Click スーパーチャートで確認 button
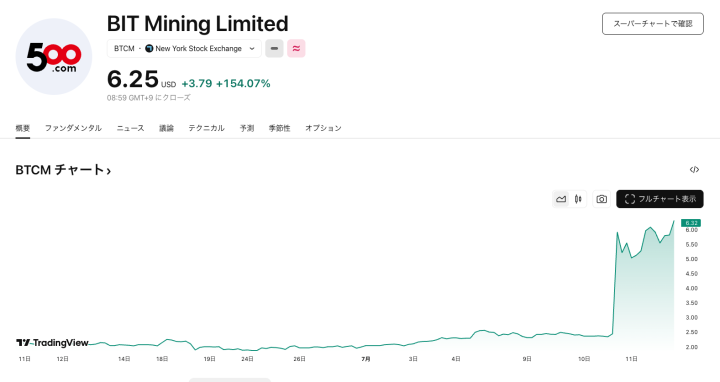This screenshot has height=382, width=720. [x=652, y=23]
